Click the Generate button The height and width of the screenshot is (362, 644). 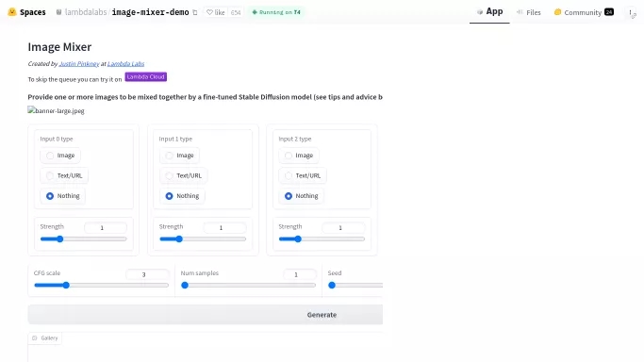206,315
